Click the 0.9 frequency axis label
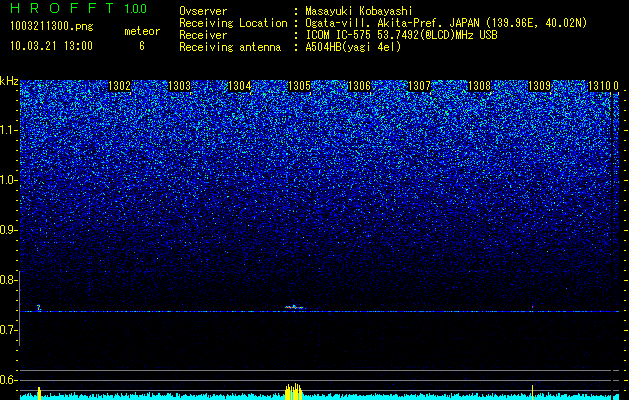Screen dimensions: 629x400 pyautogui.click(x=9, y=230)
